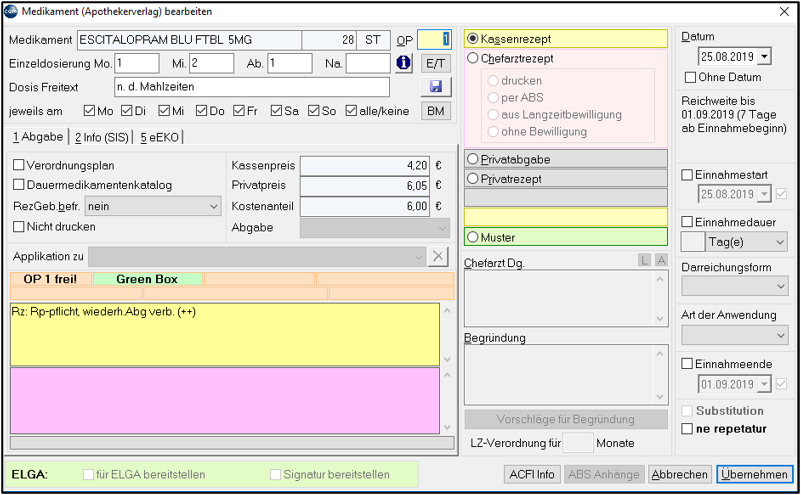Open the Einnahmeende date dropdown
Image resolution: width=801 pixels, height=495 pixels.
[764, 384]
